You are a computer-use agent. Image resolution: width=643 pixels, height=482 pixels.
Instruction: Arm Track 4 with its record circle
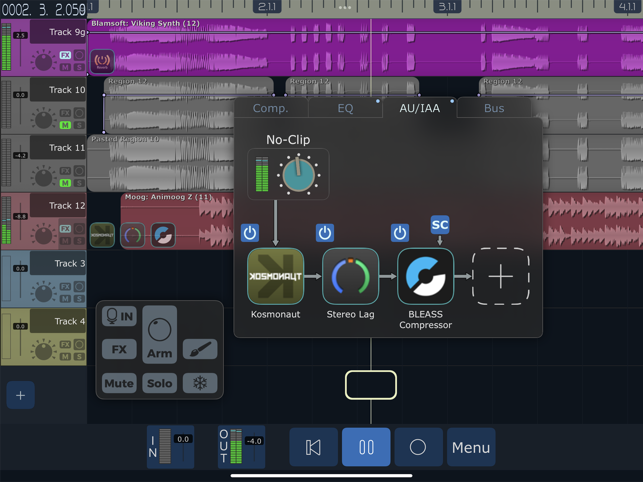click(x=79, y=344)
